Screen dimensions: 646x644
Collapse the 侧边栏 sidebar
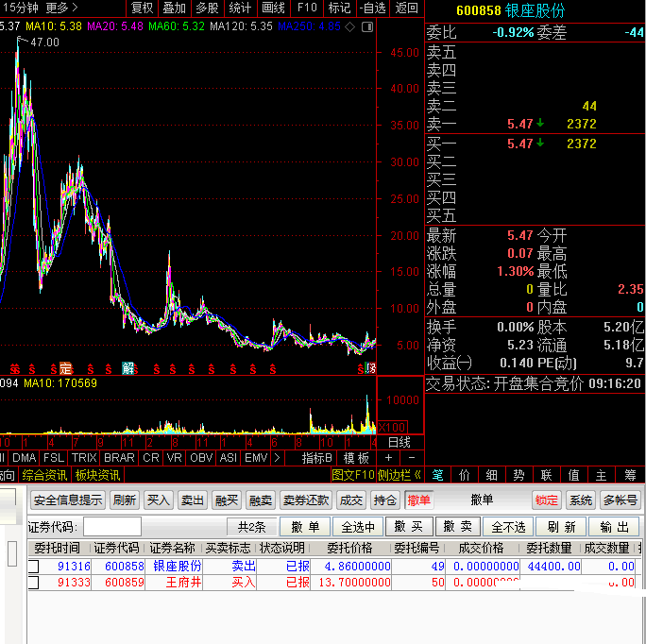tap(399, 475)
